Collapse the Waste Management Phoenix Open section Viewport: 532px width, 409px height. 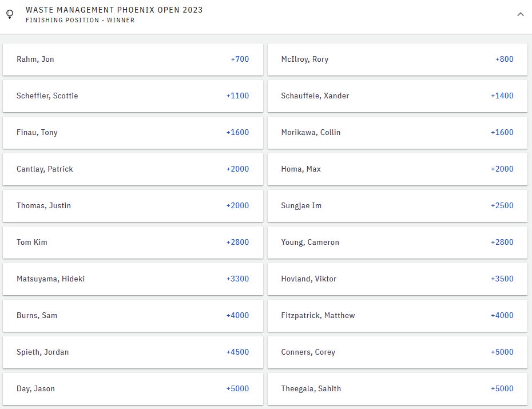tap(520, 14)
